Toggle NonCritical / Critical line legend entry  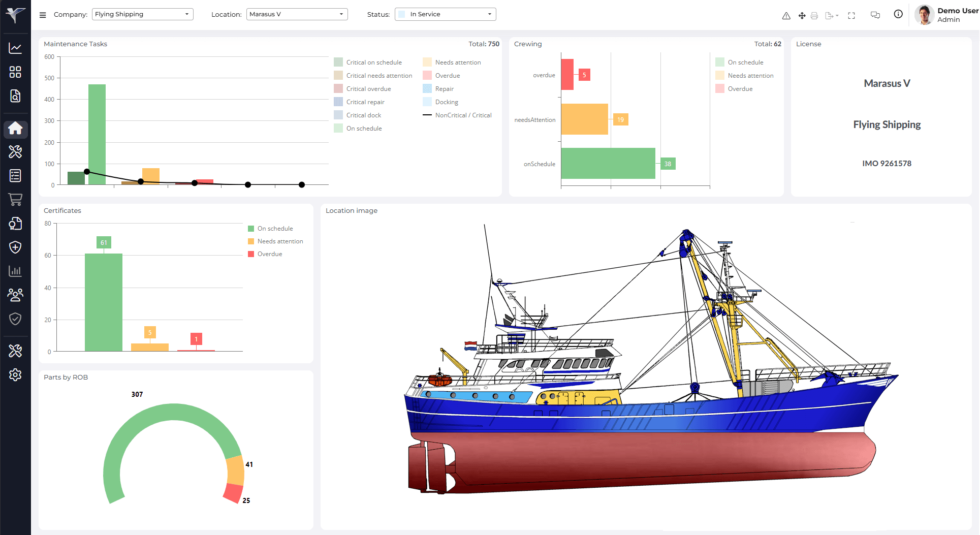coord(457,115)
